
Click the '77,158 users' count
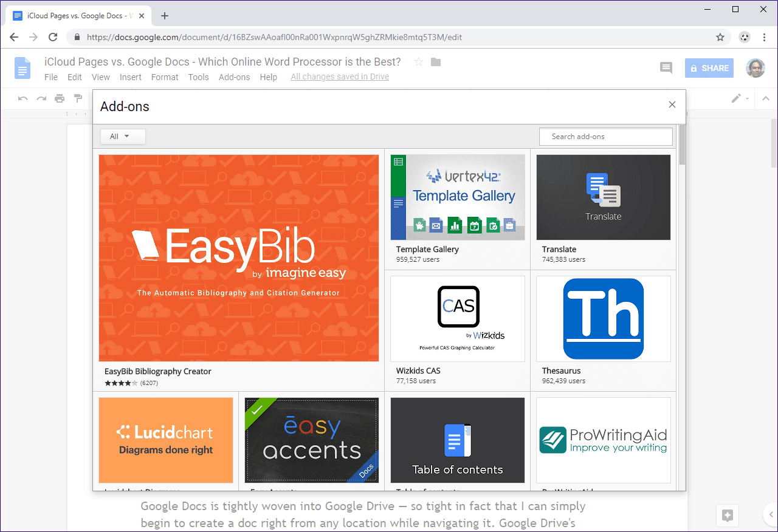[416, 381]
